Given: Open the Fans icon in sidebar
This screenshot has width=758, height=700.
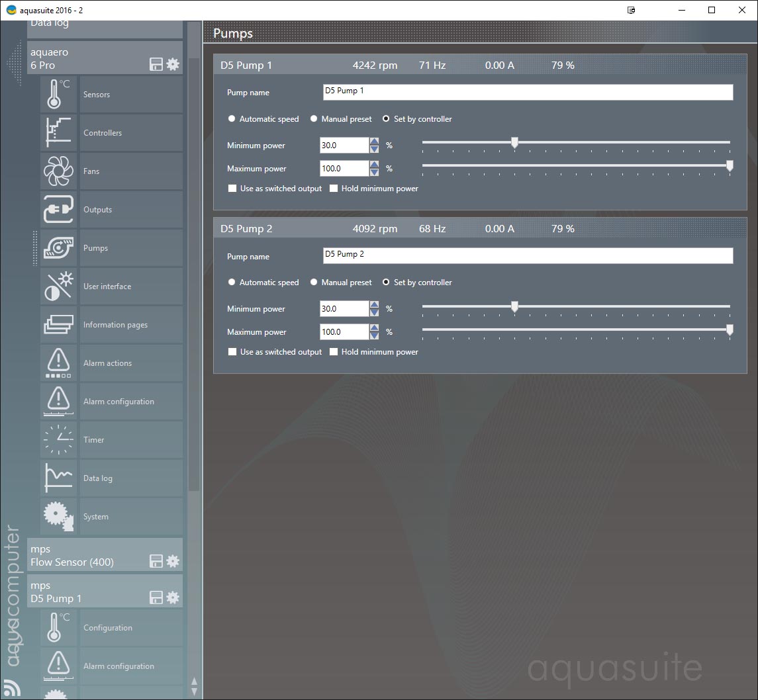Looking at the screenshot, I should (x=58, y=171).
